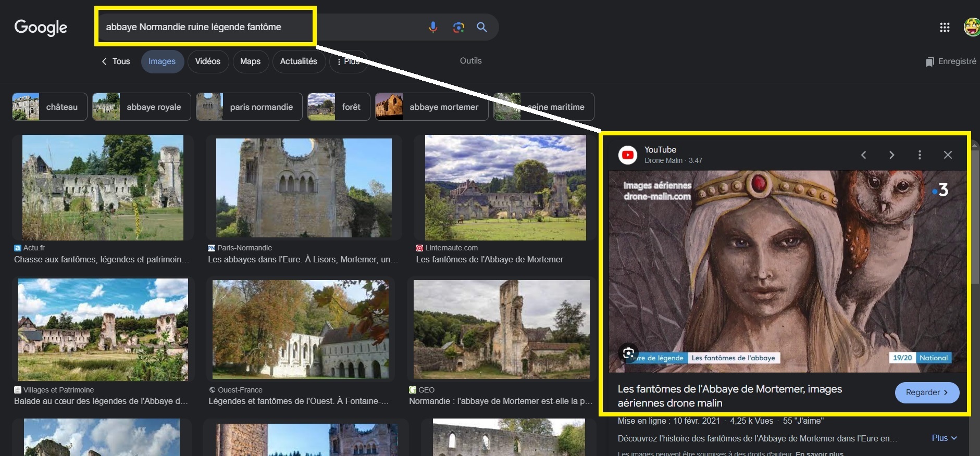
Task: Click the magnifier search button
Action: click(482, 27)
